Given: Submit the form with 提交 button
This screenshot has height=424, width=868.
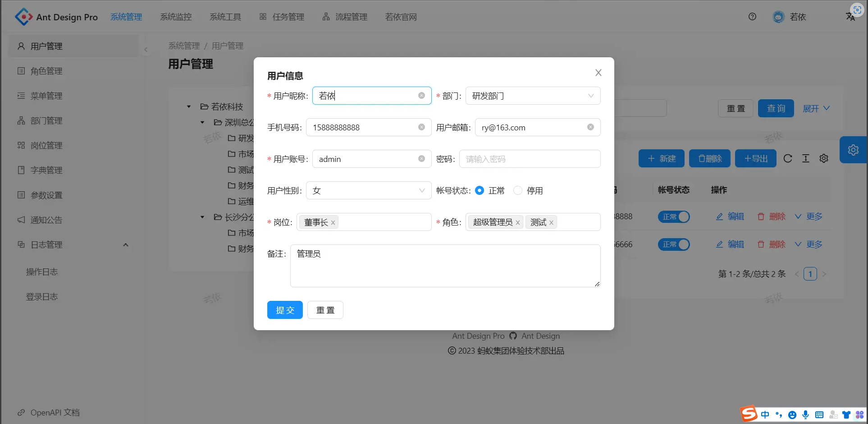Looking at the screenshot, I should click(x=285, y=310).
